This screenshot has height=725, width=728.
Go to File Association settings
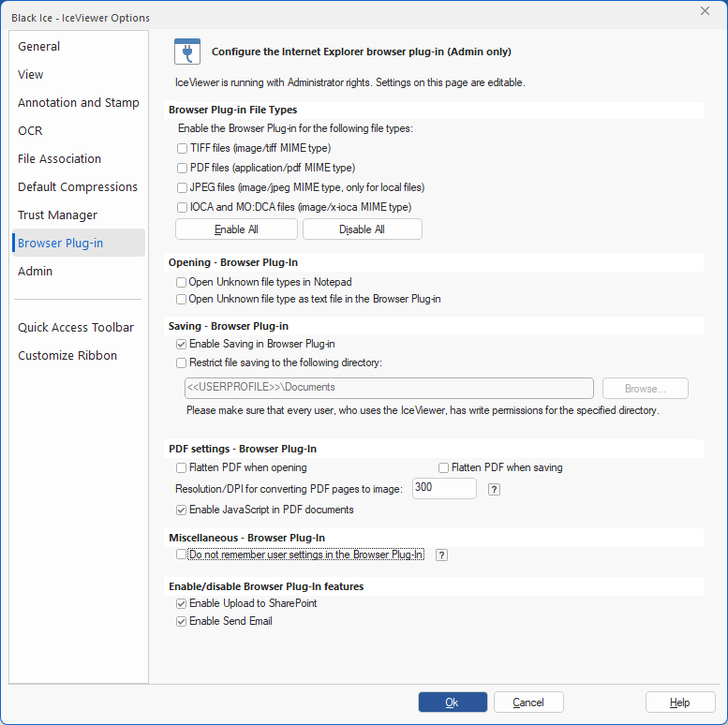(x=79, y=158)
